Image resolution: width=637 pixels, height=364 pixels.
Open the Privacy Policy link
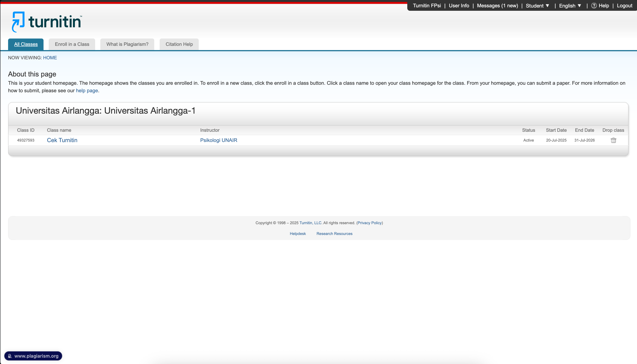[370, 223]
